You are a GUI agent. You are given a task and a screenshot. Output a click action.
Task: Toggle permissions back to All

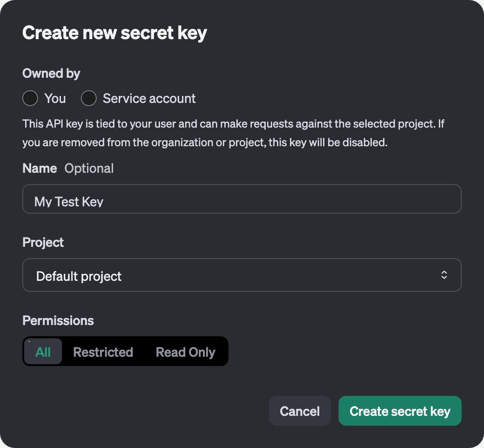(43, 352)
